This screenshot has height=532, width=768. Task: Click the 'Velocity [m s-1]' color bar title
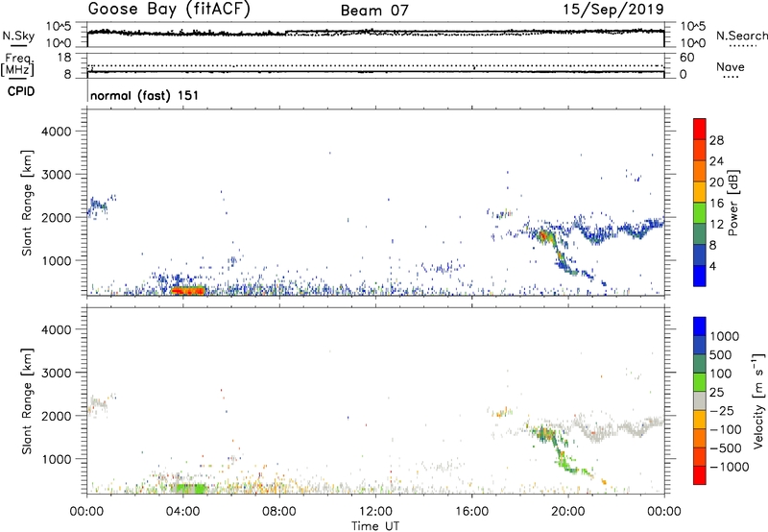[758, 400]
